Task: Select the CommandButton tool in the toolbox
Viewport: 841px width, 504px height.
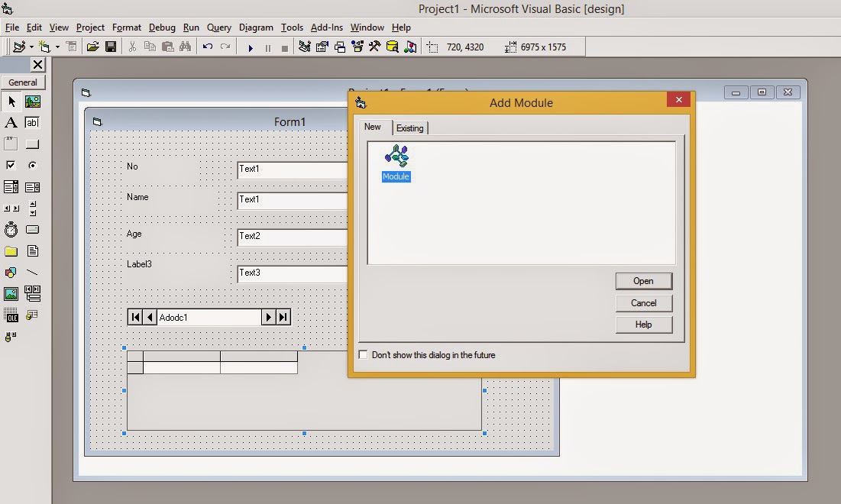Action: coord(33,144)
